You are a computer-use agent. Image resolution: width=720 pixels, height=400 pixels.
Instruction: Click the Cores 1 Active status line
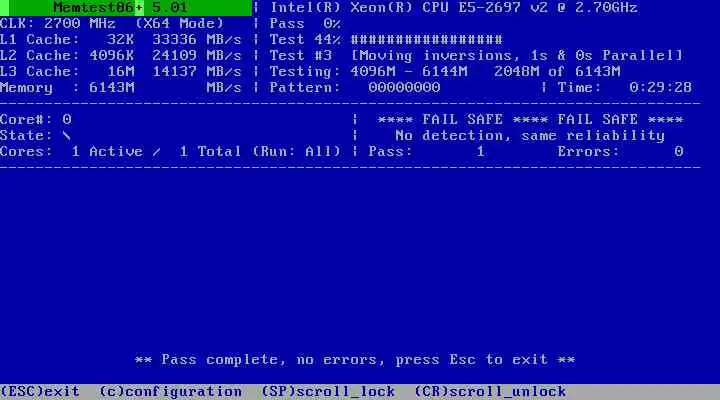pos(170,152)
